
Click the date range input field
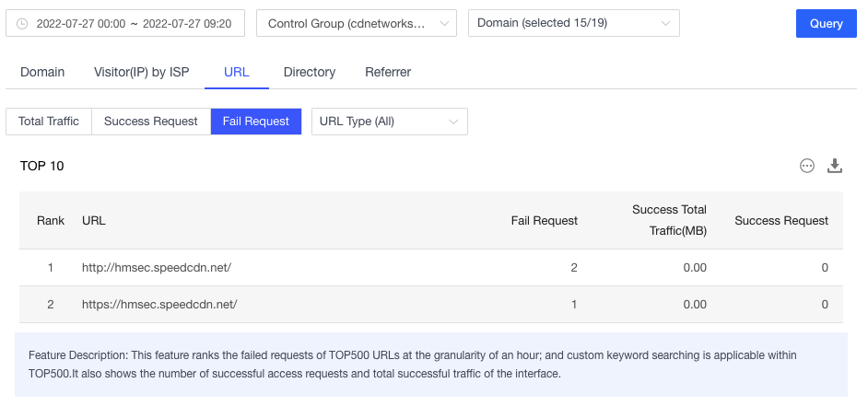point(135,24)
